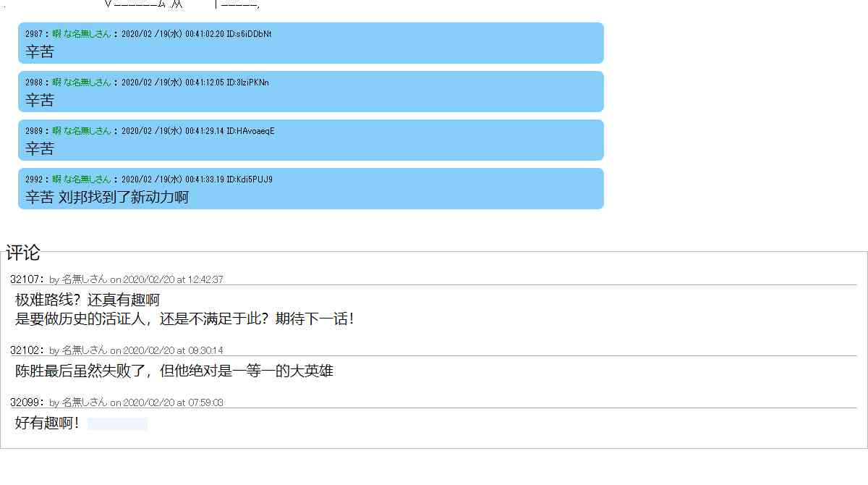This screenshot has width=868, height=485.
Task: Click ID Kdi5PUJ9 in post 2992
Action: click(x=250, y=180)
